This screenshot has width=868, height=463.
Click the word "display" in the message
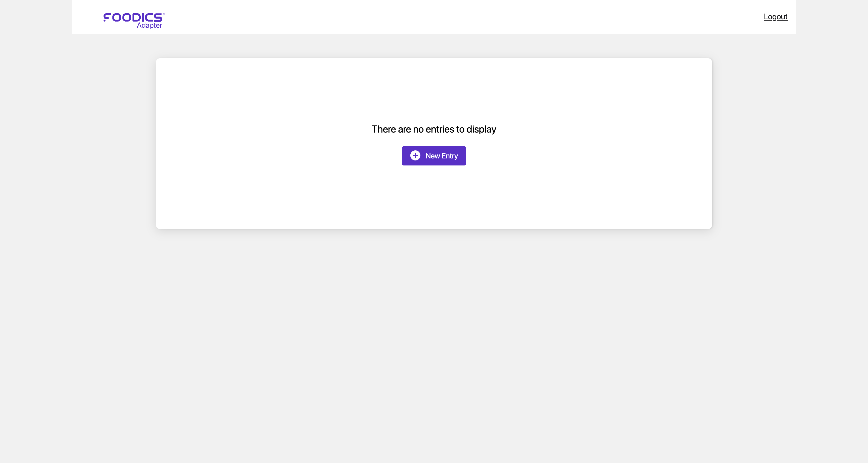coord(481,129)
